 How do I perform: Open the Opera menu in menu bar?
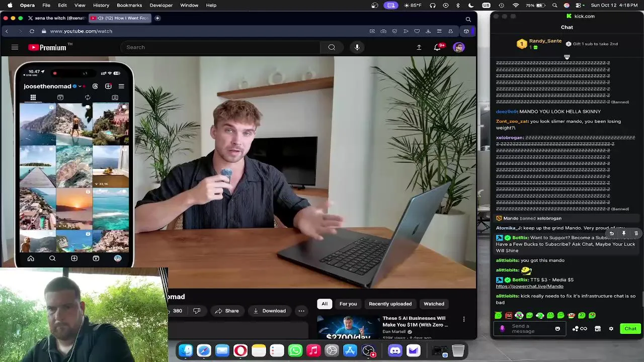click(27, 5)
